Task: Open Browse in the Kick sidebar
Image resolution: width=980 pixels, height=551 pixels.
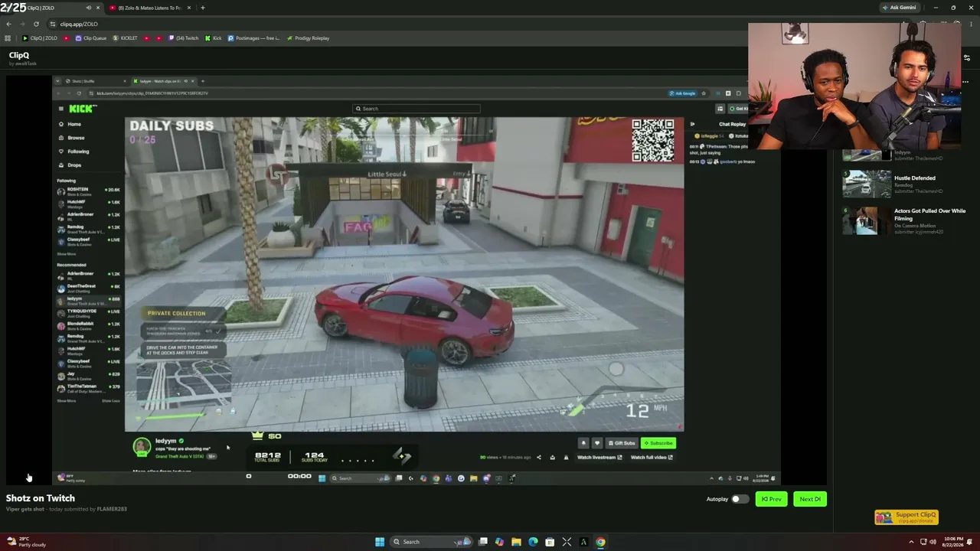Action: point(76,138)
